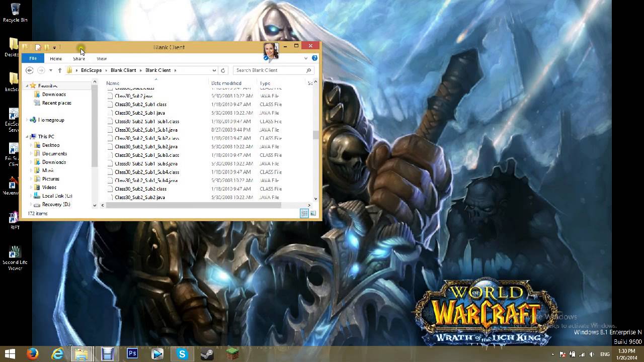Click New folder icon in quick access toolbar

point(47,47)
